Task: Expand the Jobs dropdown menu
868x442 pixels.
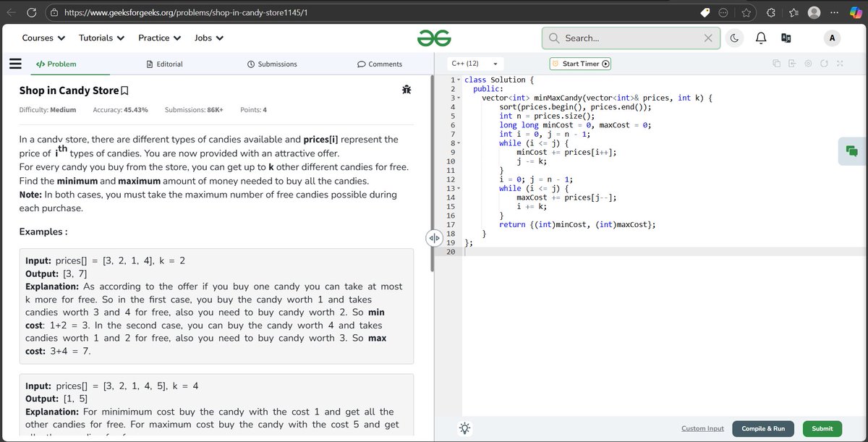Action: pos(209,38)
